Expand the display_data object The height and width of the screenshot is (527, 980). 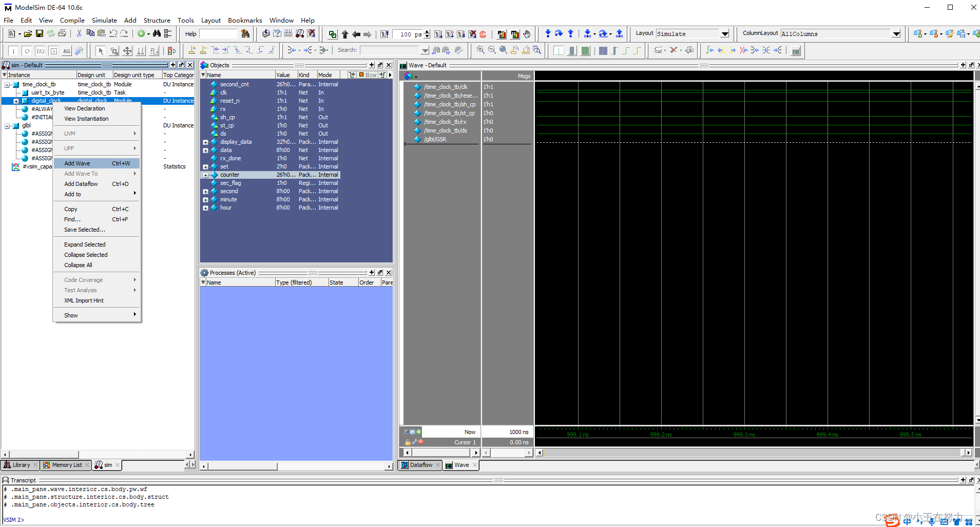click(x=205, y=142)
